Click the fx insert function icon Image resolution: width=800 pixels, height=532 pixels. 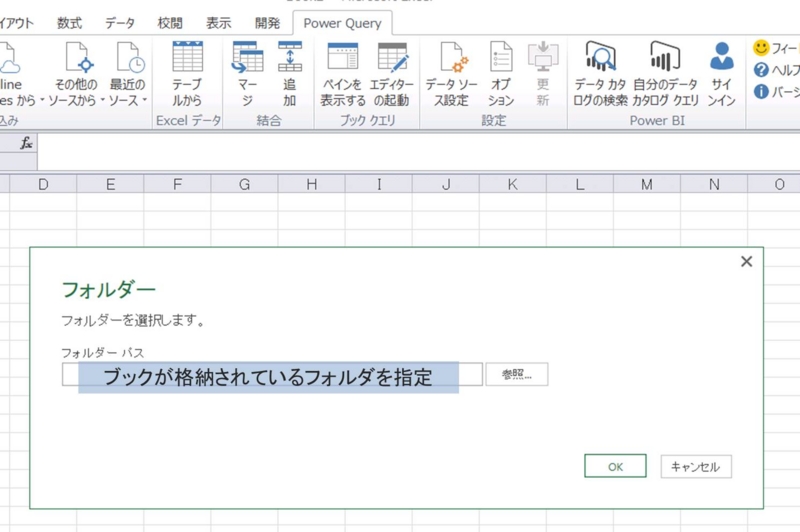tap(26, 144)
